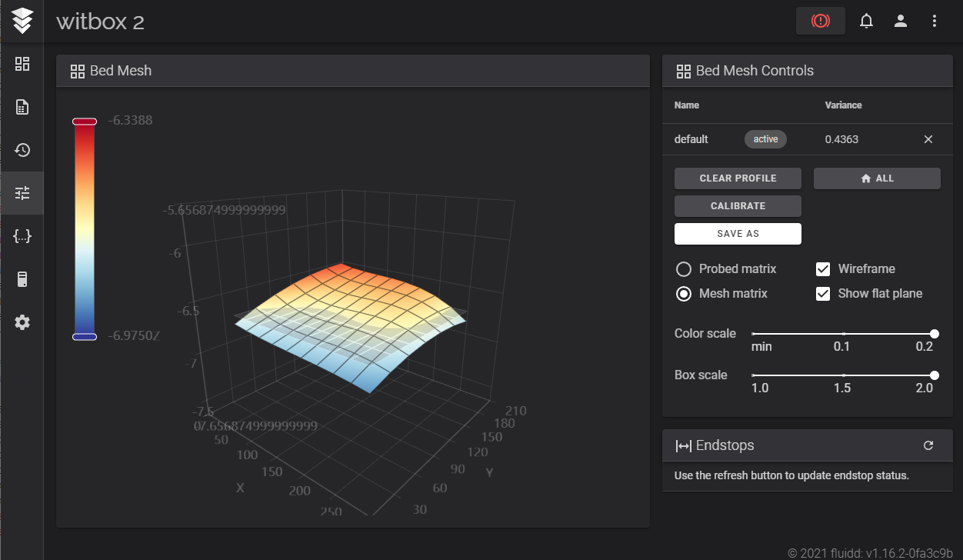Open the user account icon
Image resolution: width=963 pixels, height=560 pixels.
tap(901, 21)
